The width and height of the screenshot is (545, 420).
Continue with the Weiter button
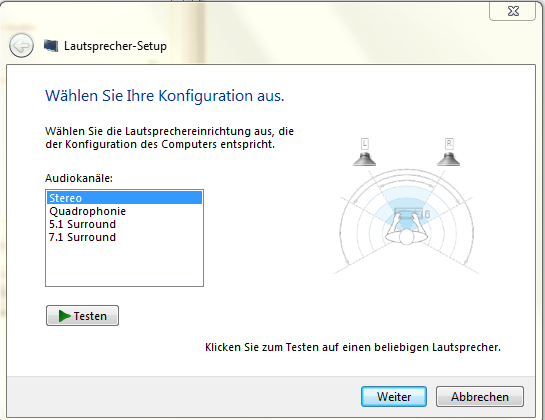(x=394, y=396)
